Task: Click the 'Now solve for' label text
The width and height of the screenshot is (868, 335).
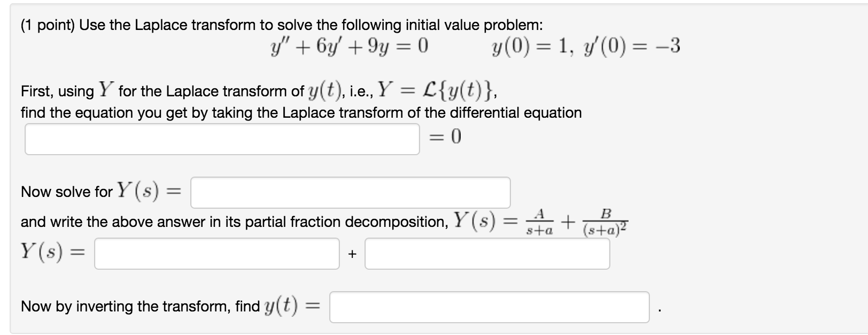Action: click(x=67, y=192)
